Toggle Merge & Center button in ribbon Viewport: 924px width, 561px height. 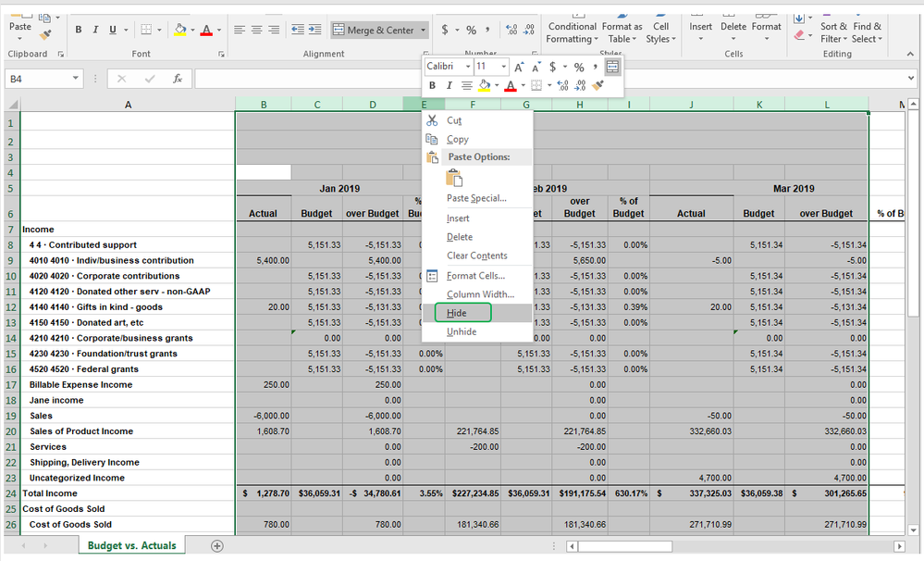[x=374, y=30]
